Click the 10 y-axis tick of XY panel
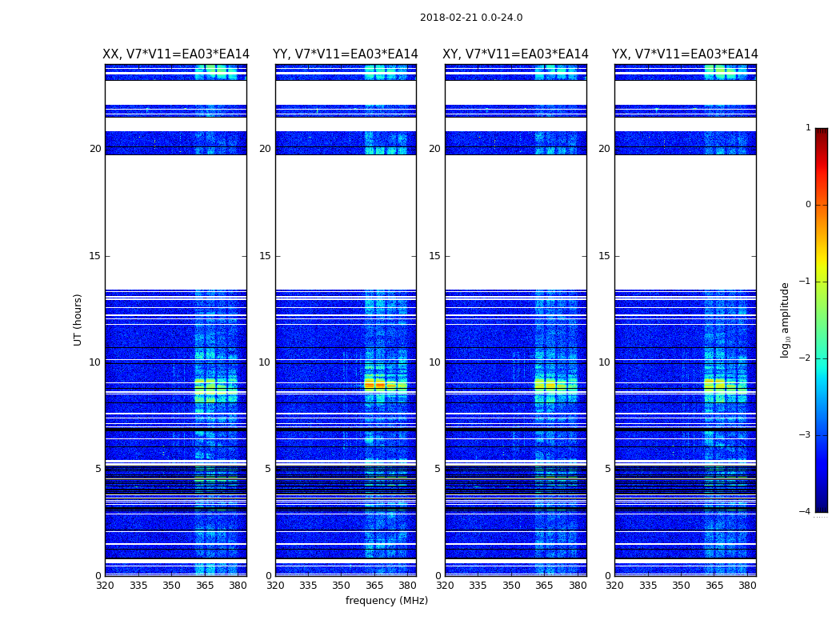 tap(434, 362)
